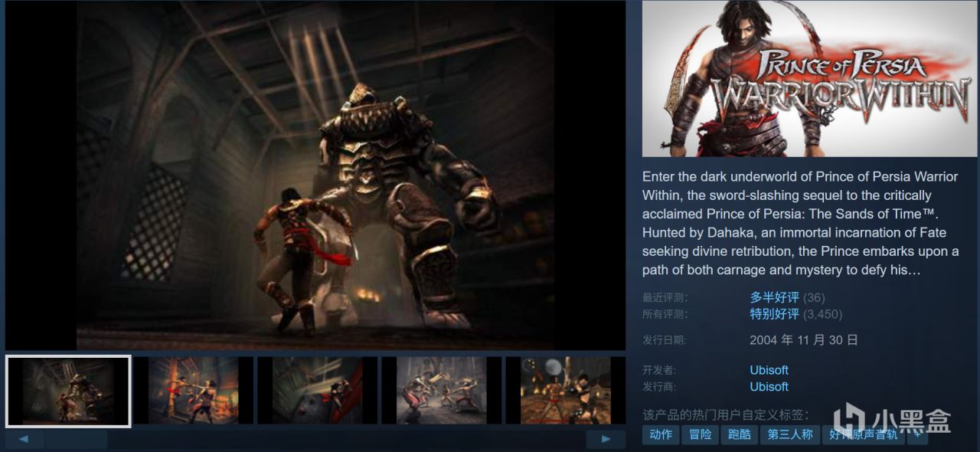Click the left arrow of the thumbnail strip

(x=24, y=439)
